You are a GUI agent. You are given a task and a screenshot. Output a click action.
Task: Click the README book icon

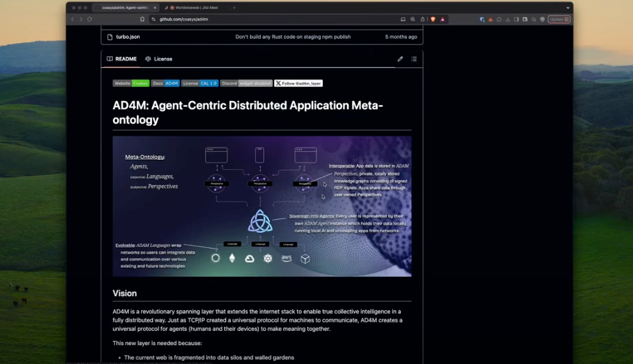tap(110, 59)
